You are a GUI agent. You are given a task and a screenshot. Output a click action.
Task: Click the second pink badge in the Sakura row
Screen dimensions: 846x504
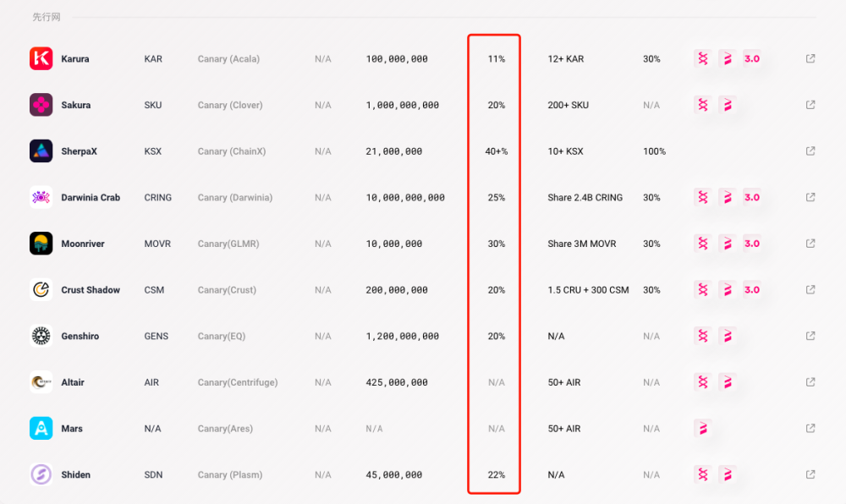[x=728, y=105]
